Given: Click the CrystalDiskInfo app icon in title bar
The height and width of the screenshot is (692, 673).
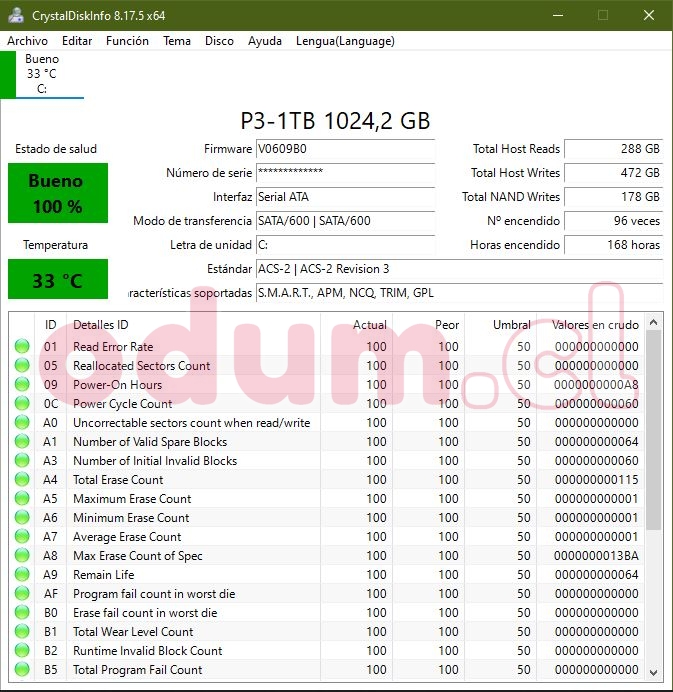Looking at the screenshot, I should click(x=16, y=15).
